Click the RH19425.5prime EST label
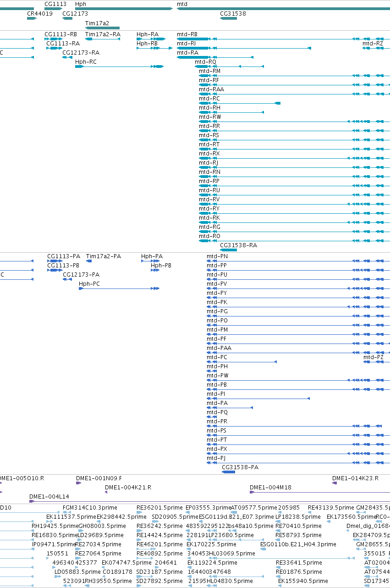This screenshot has width=390, height=588. (55, 526)
